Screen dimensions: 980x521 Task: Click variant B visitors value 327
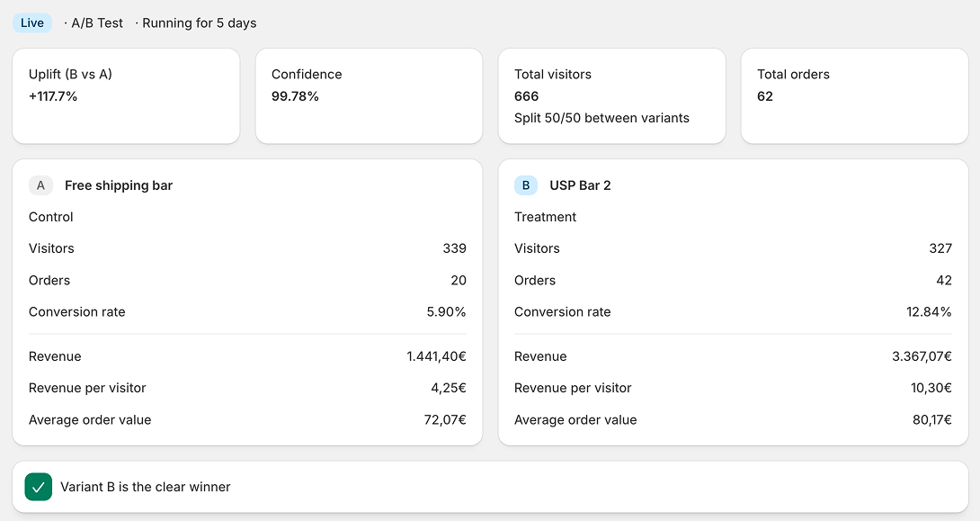940,248
